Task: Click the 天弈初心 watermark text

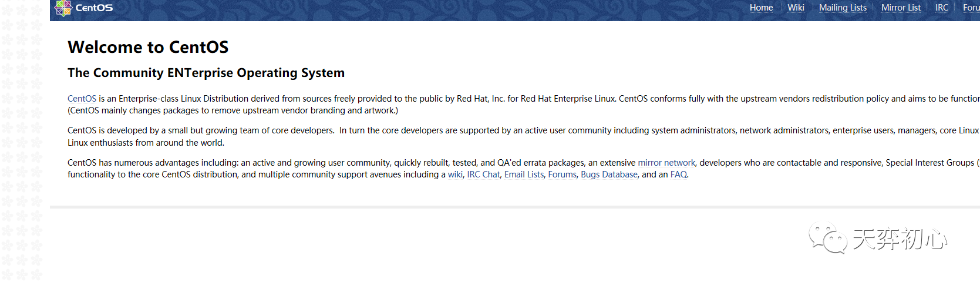Action: [899, 239]
